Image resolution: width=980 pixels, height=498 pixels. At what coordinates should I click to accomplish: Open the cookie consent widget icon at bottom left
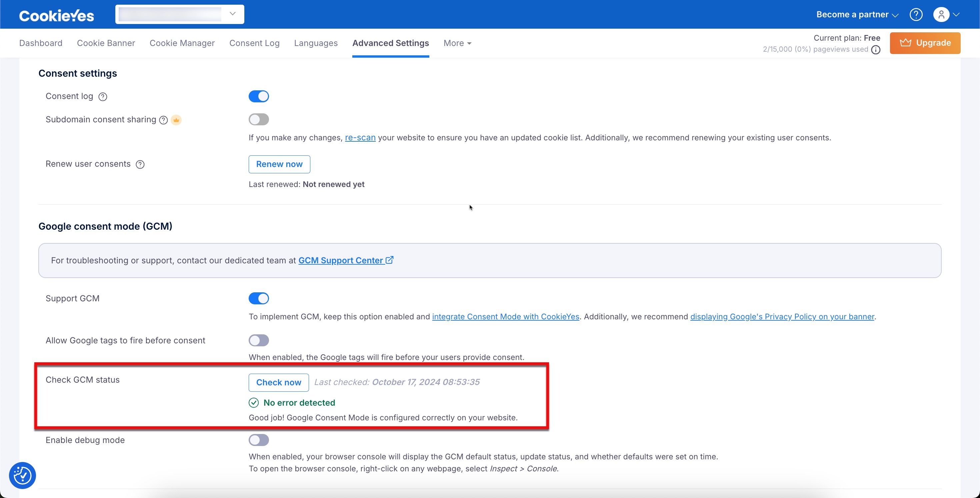coord(22,475)
